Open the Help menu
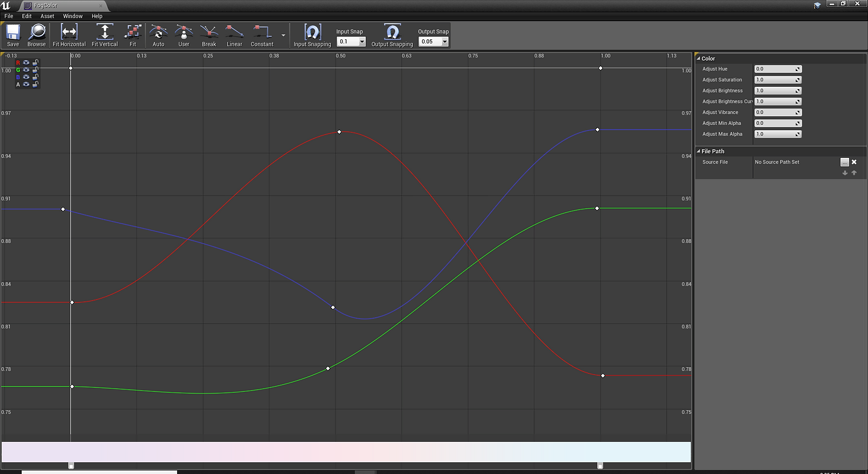Screen dimensions: 868x474 [x=97, y=16]
